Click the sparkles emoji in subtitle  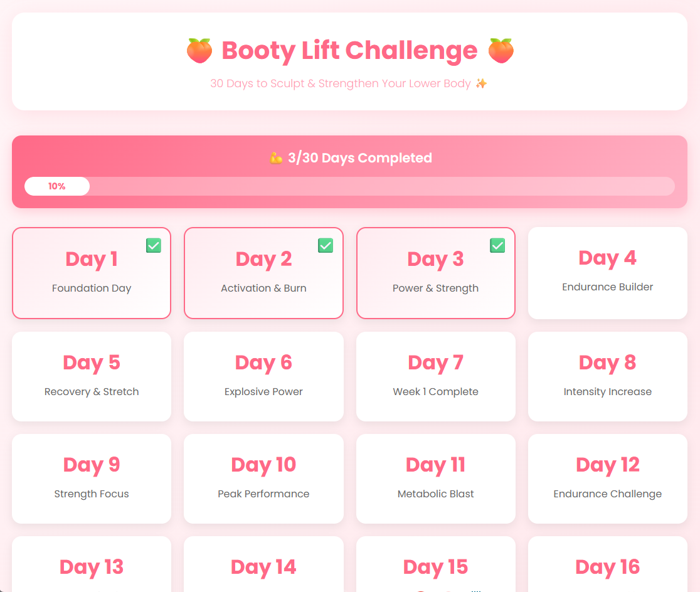(x=481, y=83)
